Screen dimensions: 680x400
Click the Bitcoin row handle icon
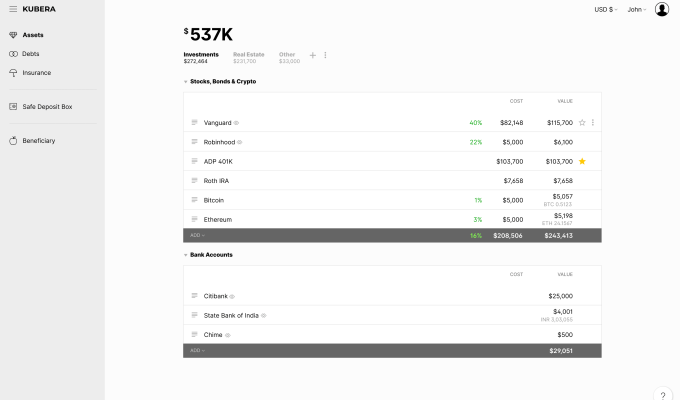coord(194,200)
